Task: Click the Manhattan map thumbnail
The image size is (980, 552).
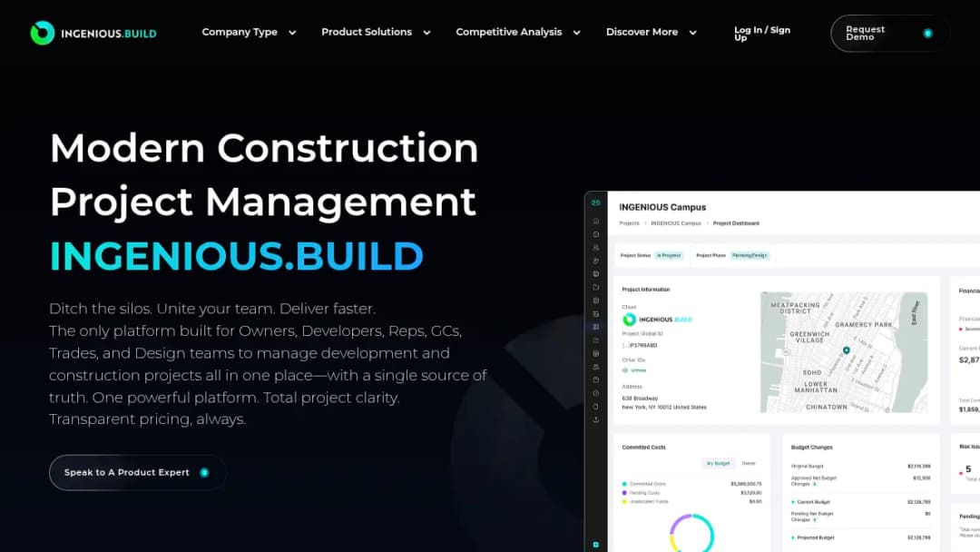Action: (x=844, y=352)
